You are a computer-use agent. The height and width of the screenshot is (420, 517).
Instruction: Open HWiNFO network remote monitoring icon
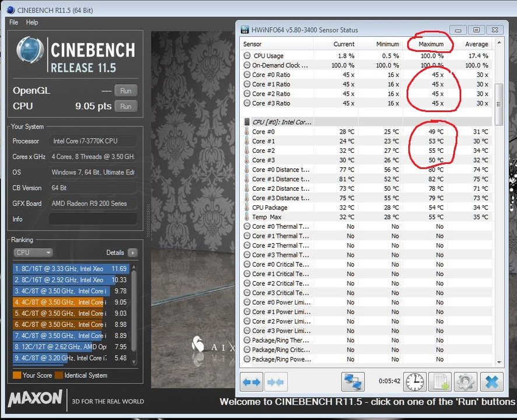[x=353, y=381]
